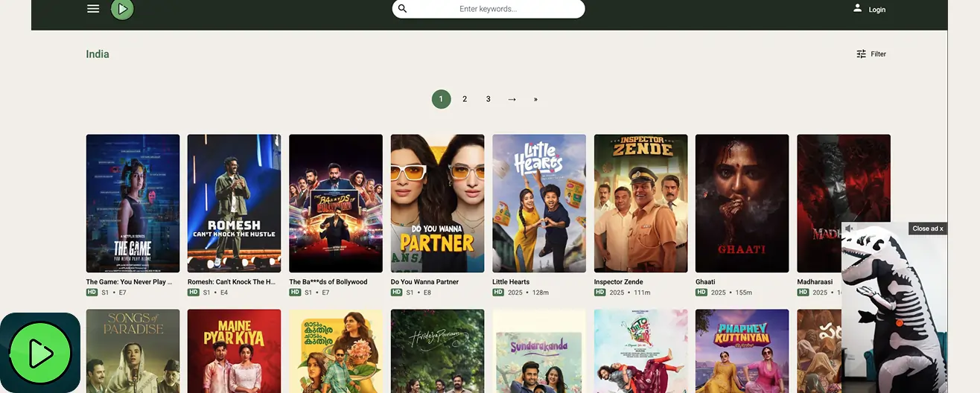Open the Filter options
This screenshot has height=393, width=980.
871,54
